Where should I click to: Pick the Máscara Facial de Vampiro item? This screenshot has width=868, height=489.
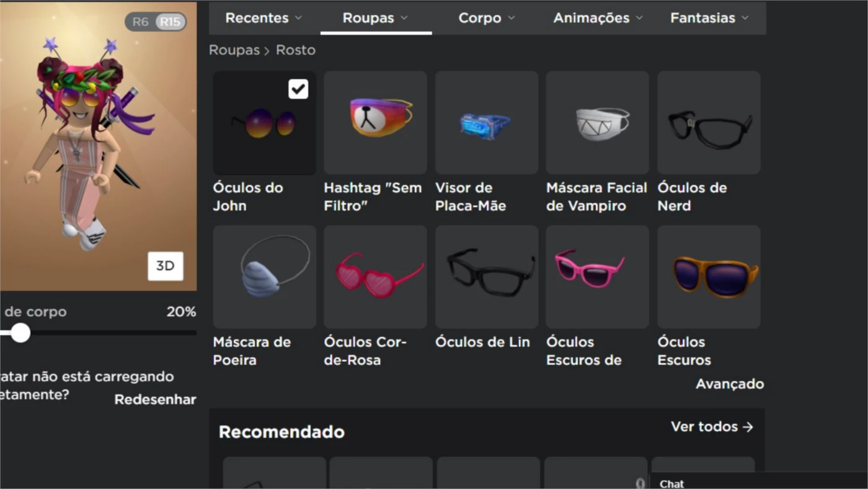click(598, 123)
